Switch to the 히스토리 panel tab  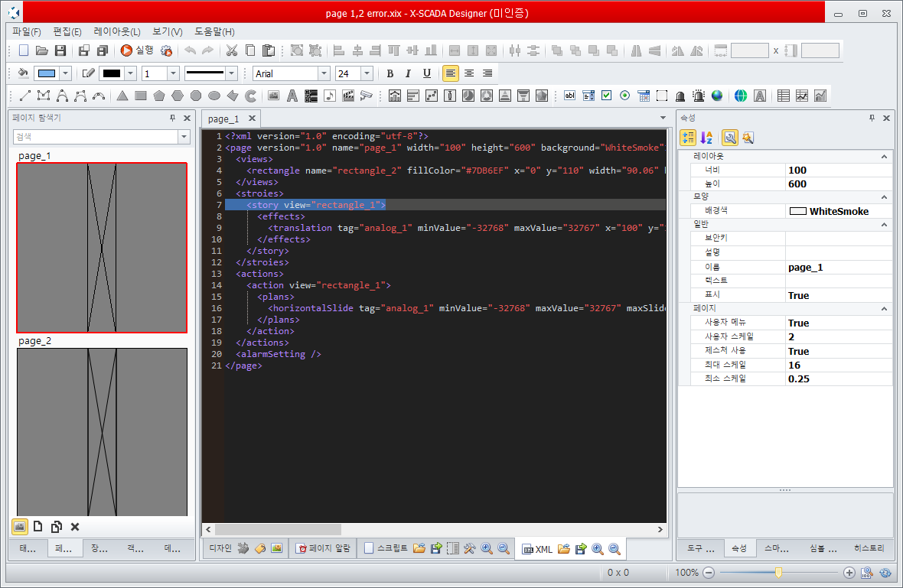point(869,548)
